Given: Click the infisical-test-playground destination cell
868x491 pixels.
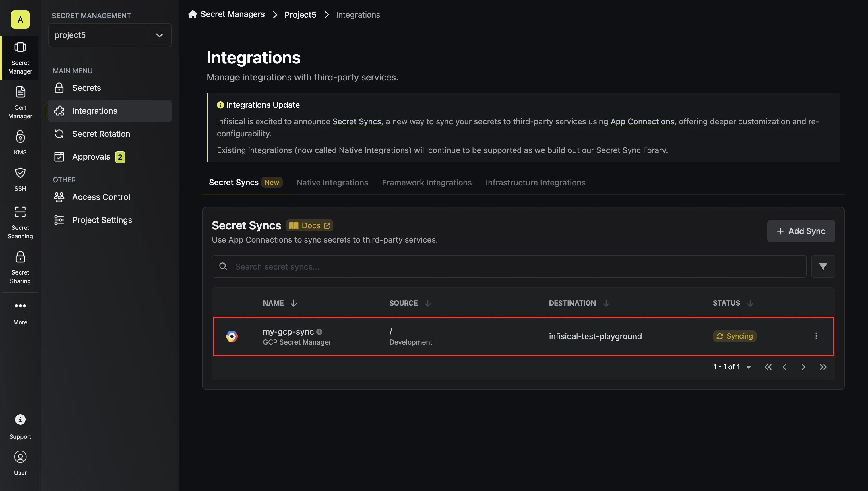Looking at the screenshot, I should pyautogui.click(x=595, y=336).
